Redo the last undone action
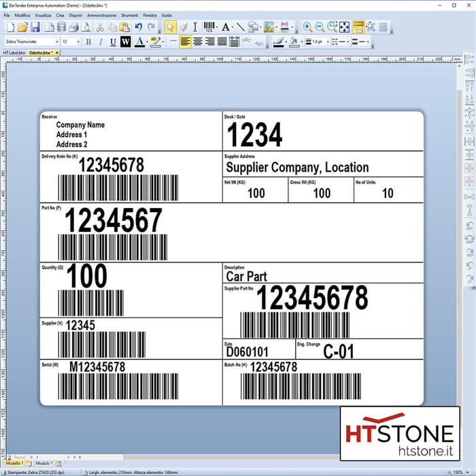Screen dimensions: 476x476 click(x=151, y=27)
